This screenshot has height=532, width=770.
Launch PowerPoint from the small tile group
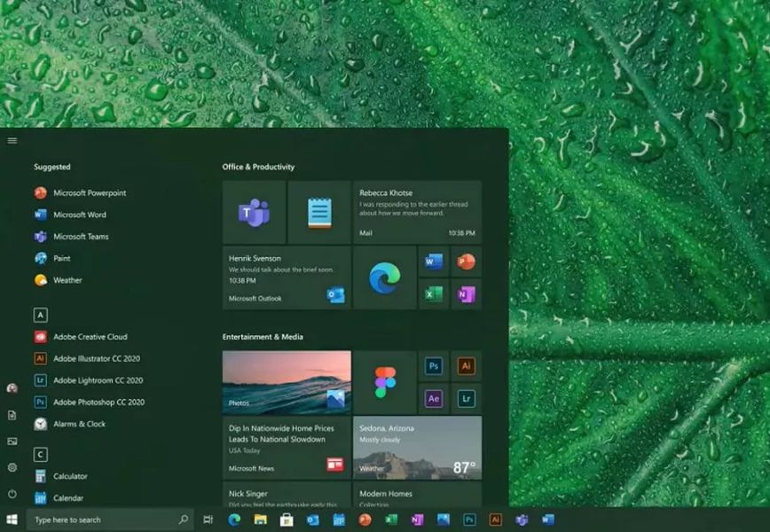tap(466, 262)
